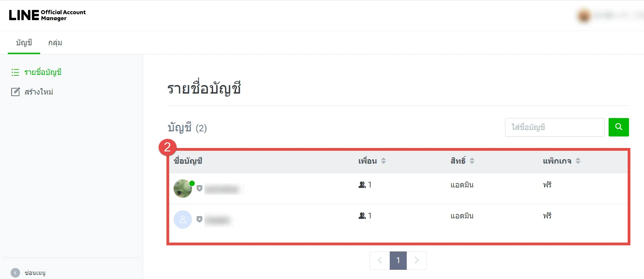The width and height of the screenshot is (644, 279).
Task: Click the account list icon in sidebar
Action: [15, 72]
